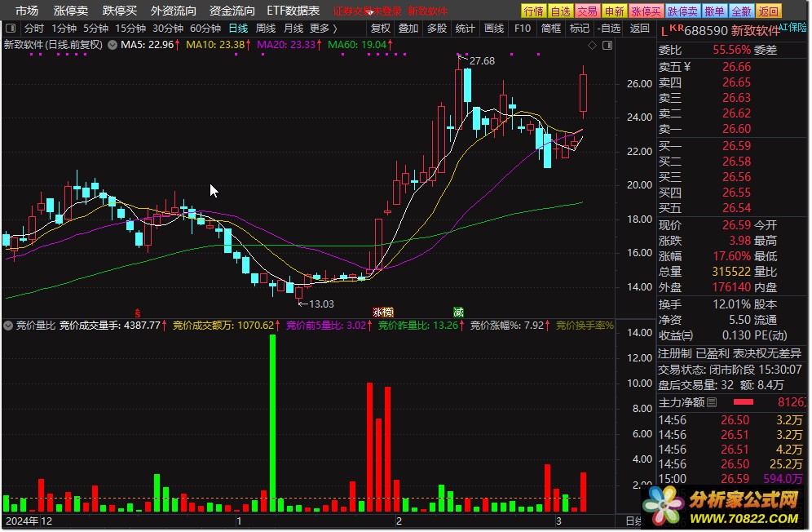The image size is (812, 532).
Task: Open the 市场 menu
Action: tap(26, 11)
